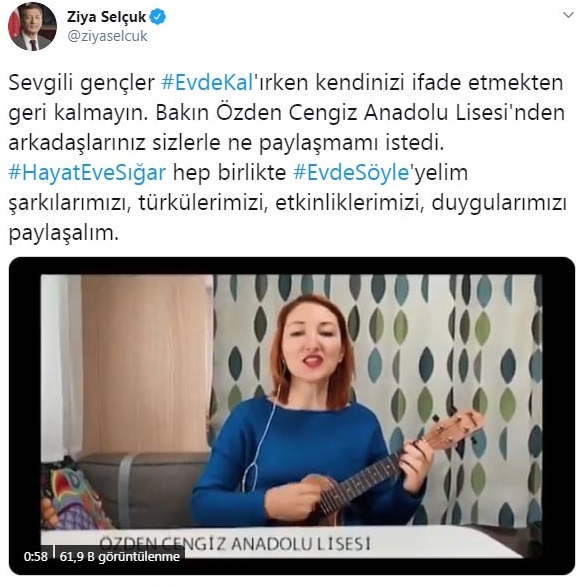Viewport: 583px width, 586px height.
Task: Open the #EvdeSöyle hashtag
Action: click(351, 173)
